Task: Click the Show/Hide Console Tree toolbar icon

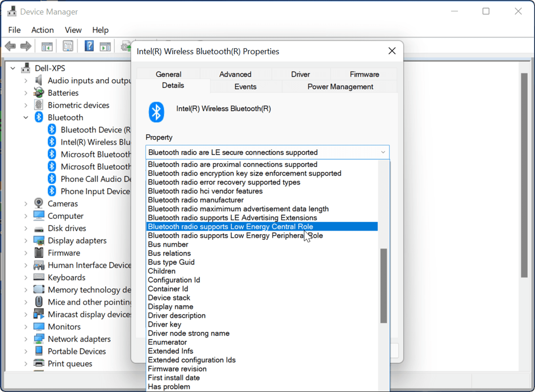Action: (47, 46)
